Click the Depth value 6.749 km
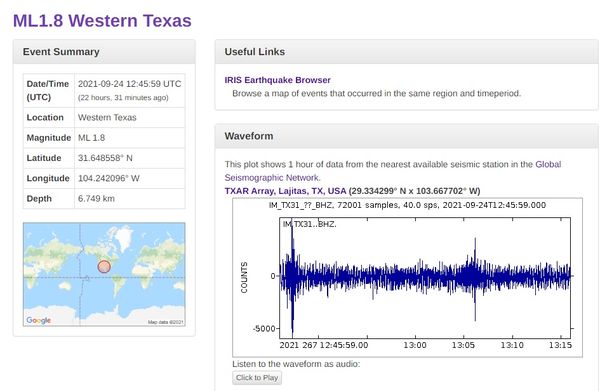This screenshot has width=600, height=391. click(x=96, y=199)
